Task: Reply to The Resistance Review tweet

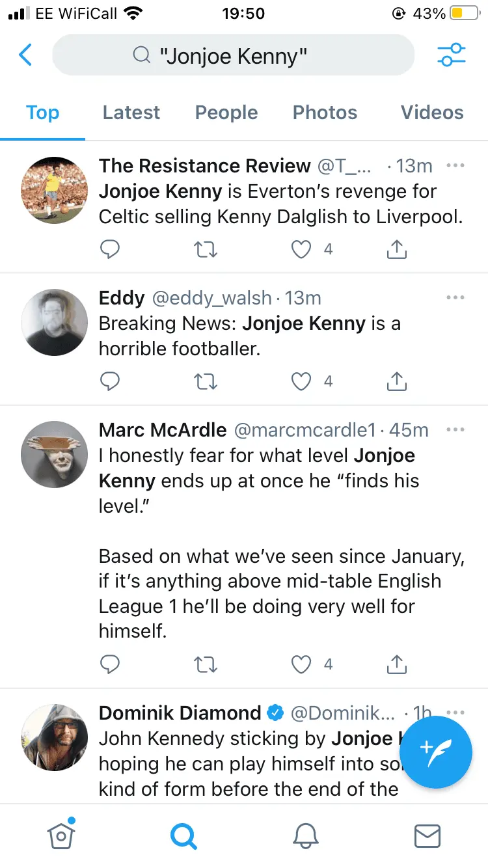Action: (x=110, y=249)
